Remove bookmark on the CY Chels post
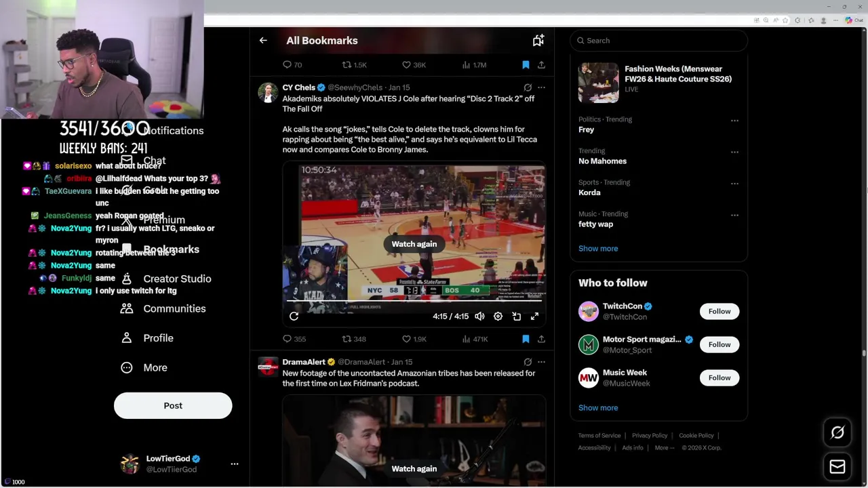The image size is (868, 488). point(526,339)
